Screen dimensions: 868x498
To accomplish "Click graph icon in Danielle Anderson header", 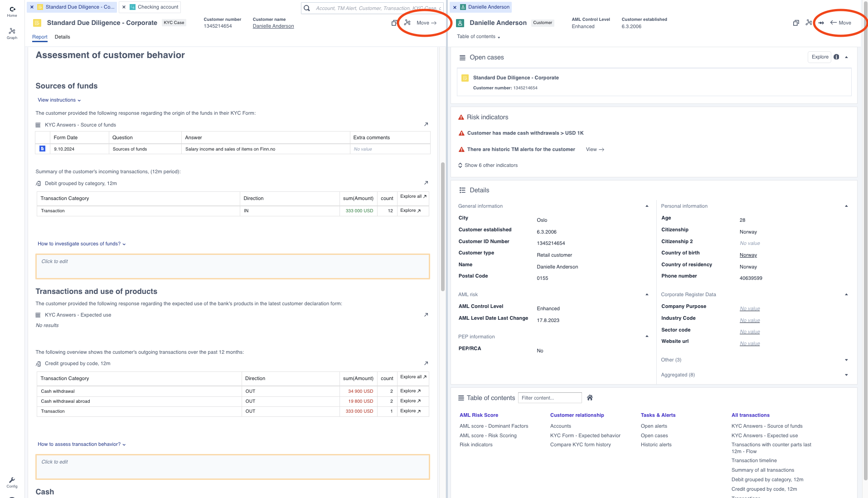I will pos(809,23).
